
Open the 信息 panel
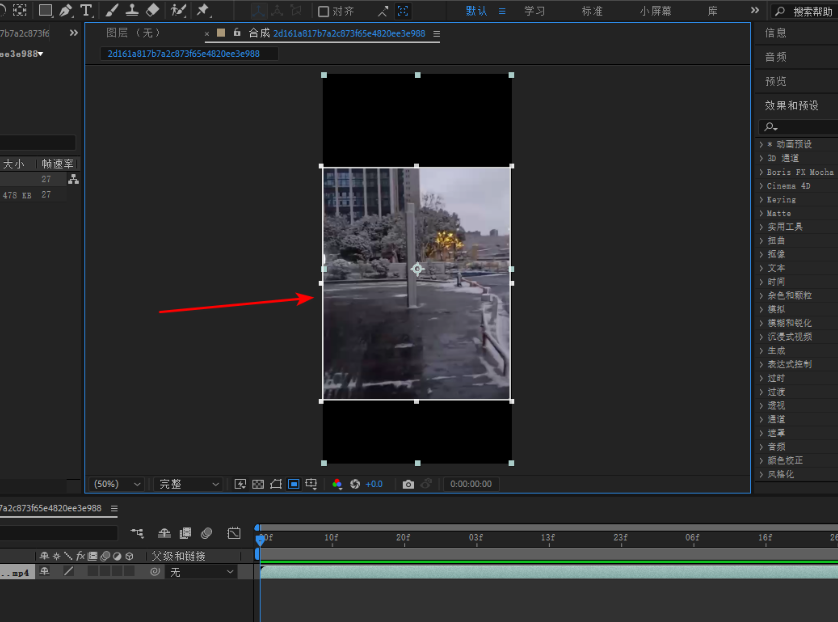(775, 33)
